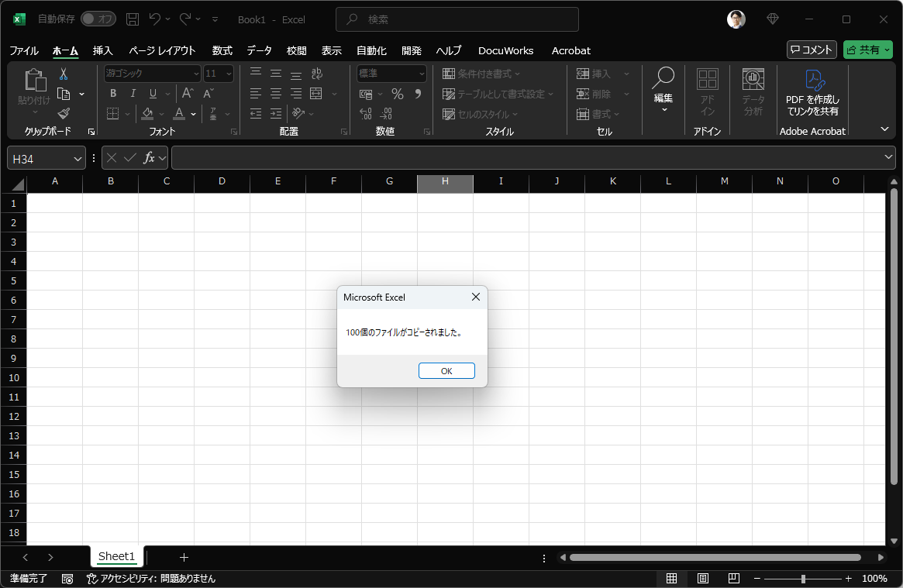Open the 編集 editing magnifier menu
This screenshot has width=903, height=588.
pyautogui.click(x=663, y=91)
